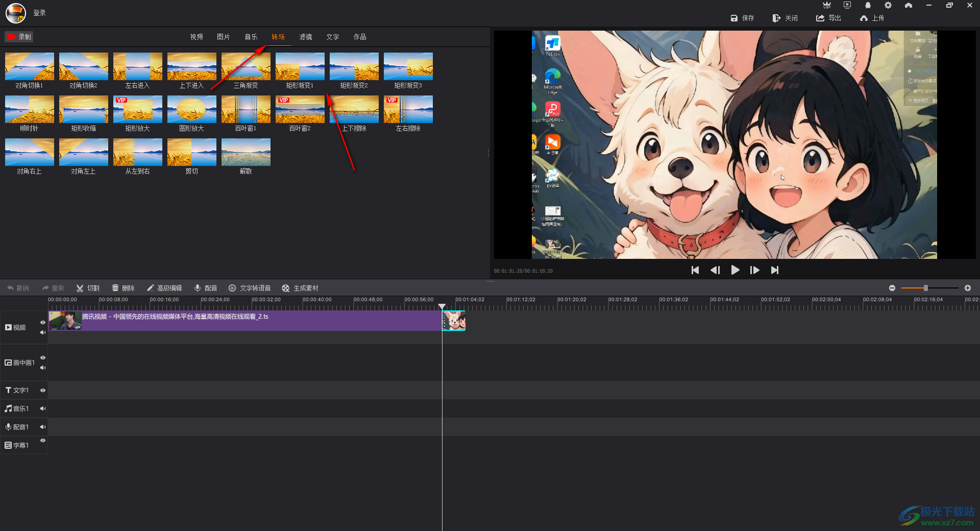Jump to start with skip-back control
Screen dimensions: 980x531
(695, 270)
